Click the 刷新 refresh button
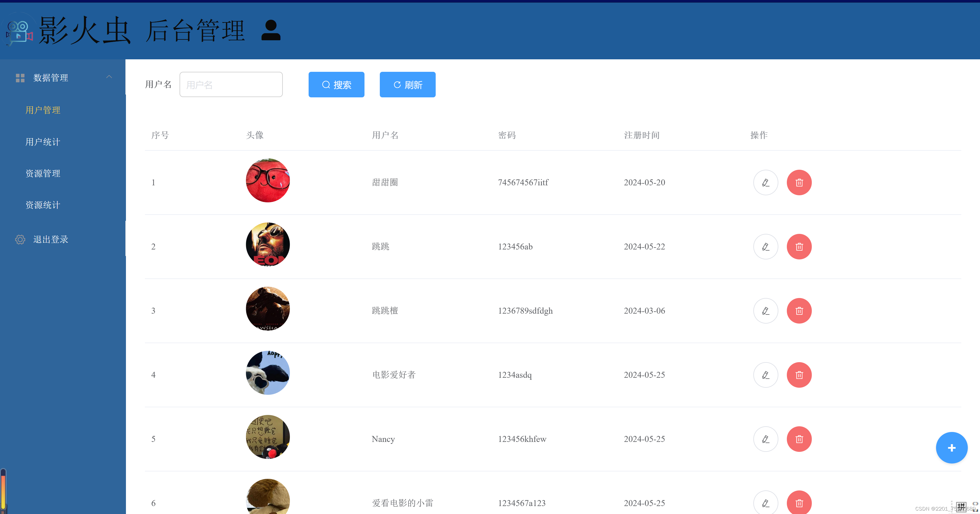The height and width of the screenshot is (514, 980). [x=407, y=85]
